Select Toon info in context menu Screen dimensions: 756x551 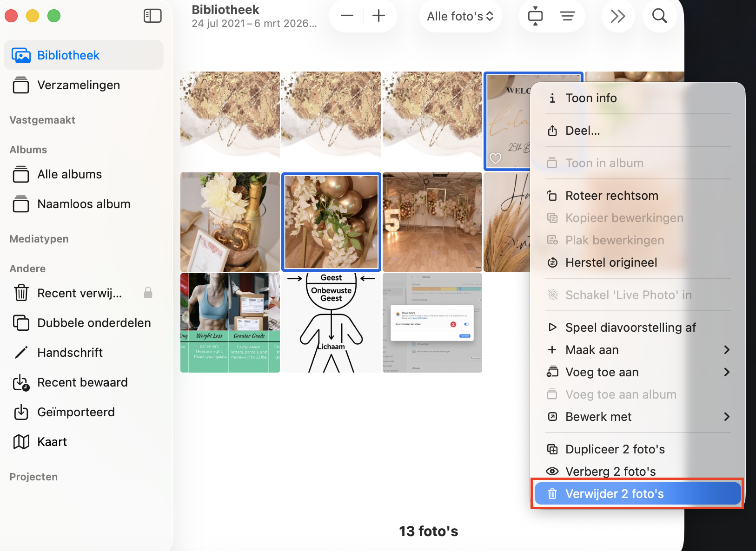coord(590,98)
